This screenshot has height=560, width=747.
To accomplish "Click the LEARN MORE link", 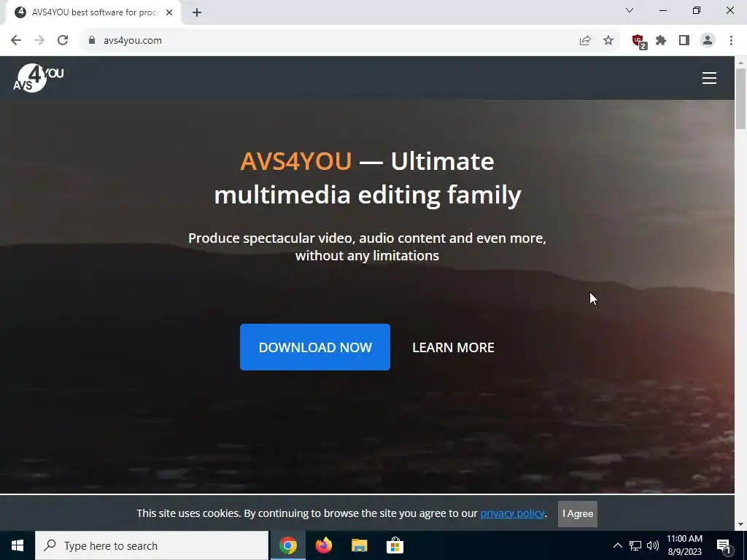I will click(453, 348).
